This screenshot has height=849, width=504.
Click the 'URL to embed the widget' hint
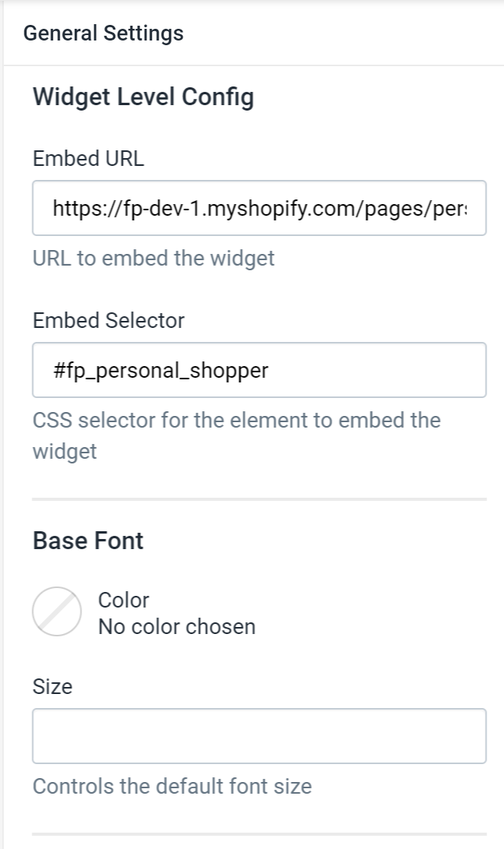(x=153, y=259)
